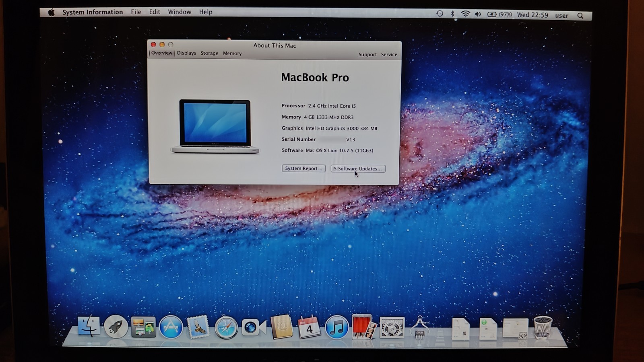The image size is (644, 362).
Task: Click the volume speaker icon
Action: 478,14
